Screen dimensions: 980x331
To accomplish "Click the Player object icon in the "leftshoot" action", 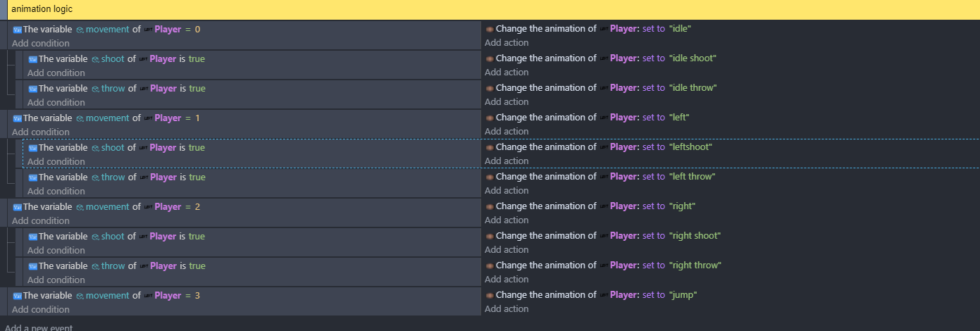I will tap(604, 147).
